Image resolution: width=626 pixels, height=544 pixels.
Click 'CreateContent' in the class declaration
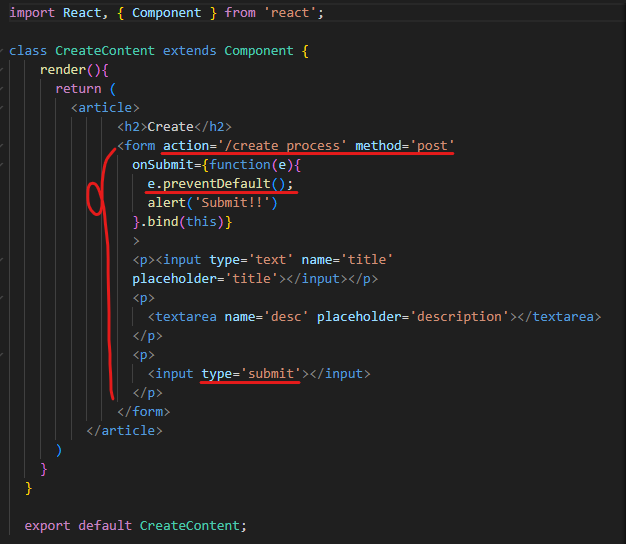click(x=105, y=51)
